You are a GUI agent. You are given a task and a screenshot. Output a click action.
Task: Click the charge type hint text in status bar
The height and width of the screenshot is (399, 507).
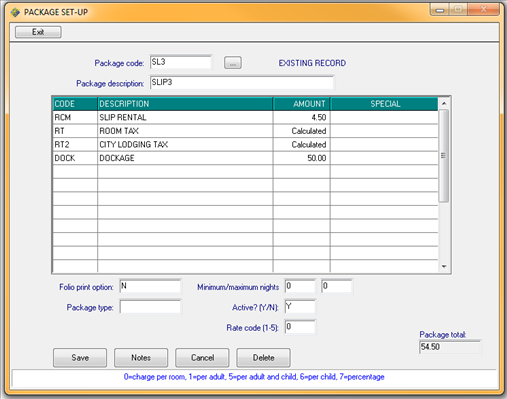coord(254,377)
